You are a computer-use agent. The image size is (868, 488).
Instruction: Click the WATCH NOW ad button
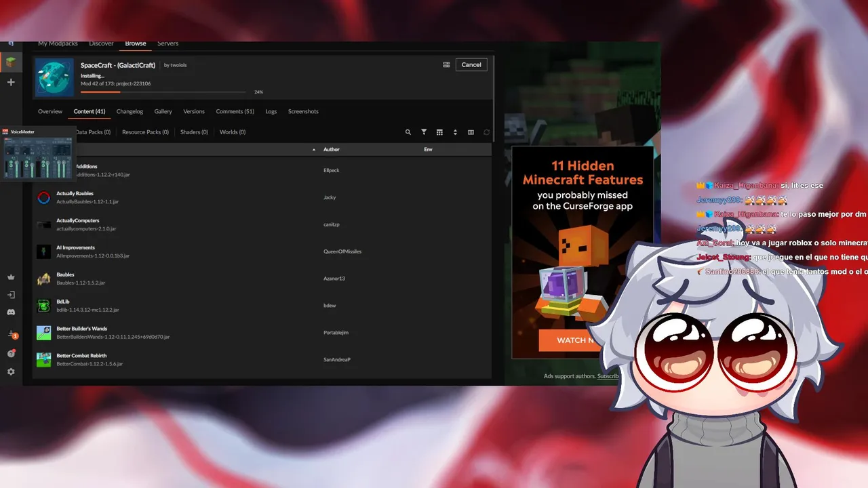(576, 340)
